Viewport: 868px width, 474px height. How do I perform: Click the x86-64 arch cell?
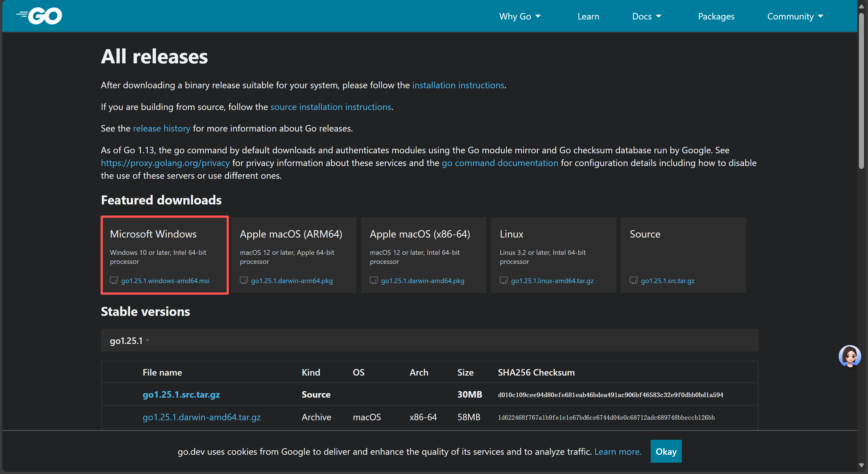pos(423,417)
